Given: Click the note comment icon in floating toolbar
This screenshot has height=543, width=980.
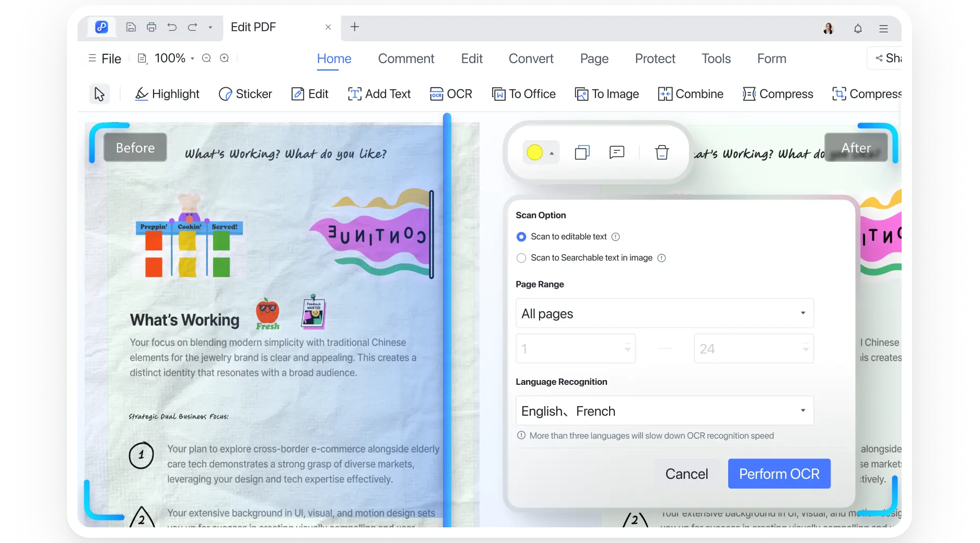Looking at the screenshot, I should (x=617, y=152).
